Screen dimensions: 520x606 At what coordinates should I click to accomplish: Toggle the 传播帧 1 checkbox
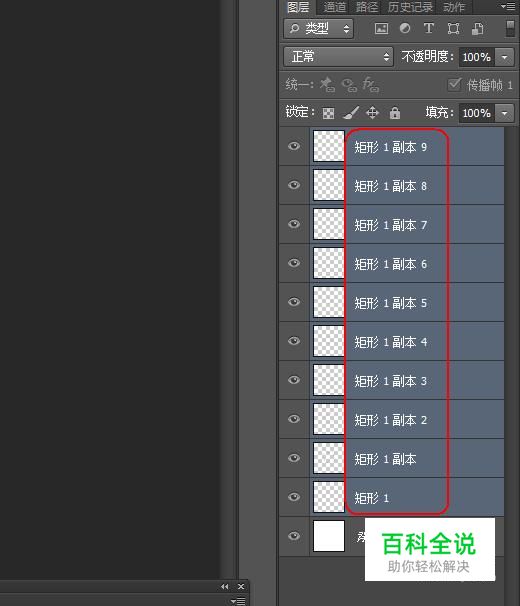point(454,84)
